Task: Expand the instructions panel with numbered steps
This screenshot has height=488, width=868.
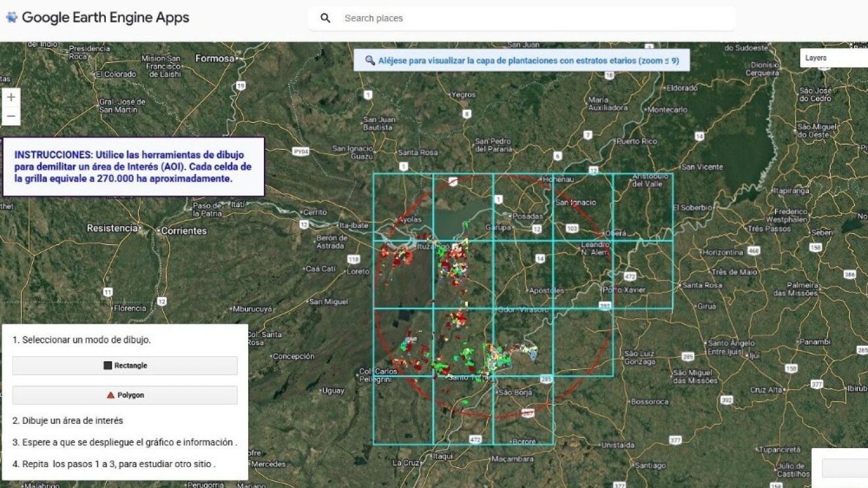Action: pyautogui.click(x=124, y=402)
